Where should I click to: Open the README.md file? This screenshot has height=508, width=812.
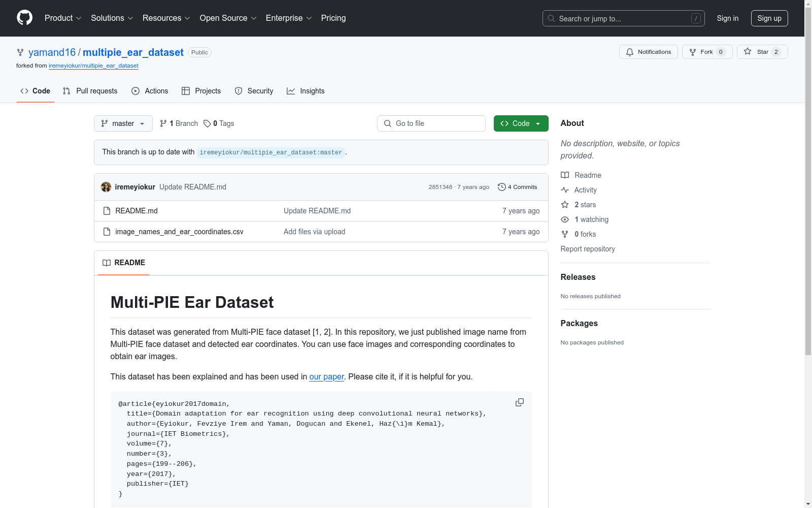pos(137,211)
